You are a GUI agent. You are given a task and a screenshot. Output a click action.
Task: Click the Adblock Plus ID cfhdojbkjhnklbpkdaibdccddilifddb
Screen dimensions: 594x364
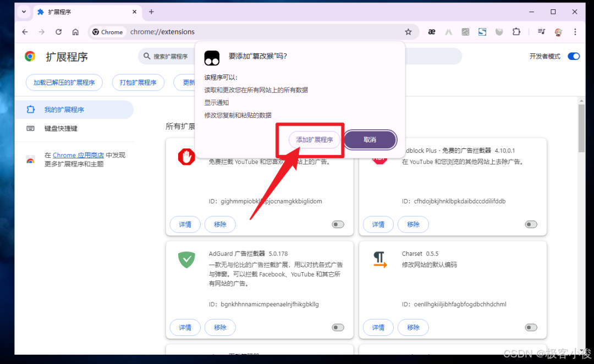pos(459,201)
